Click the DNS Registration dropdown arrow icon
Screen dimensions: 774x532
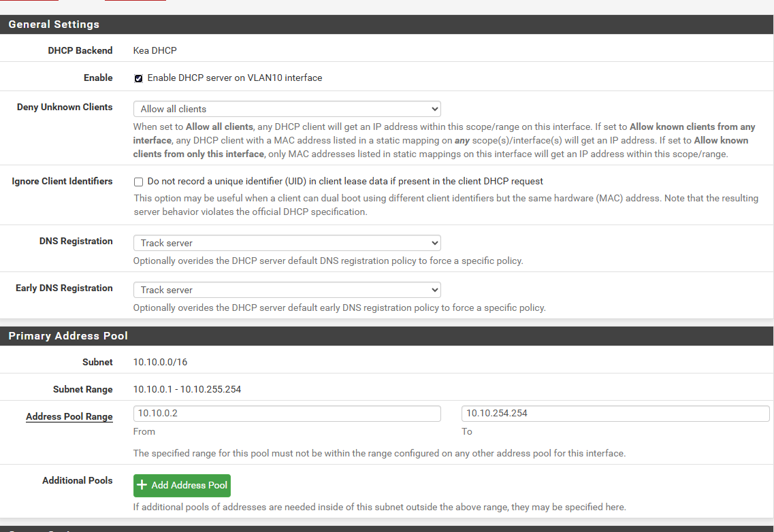coord(435,243)
